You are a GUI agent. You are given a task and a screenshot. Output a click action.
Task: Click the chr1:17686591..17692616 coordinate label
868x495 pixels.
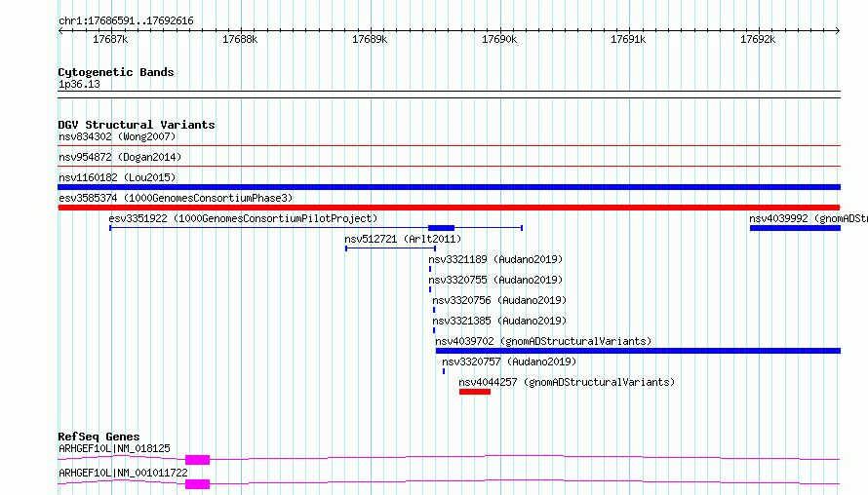pos(126,20)
